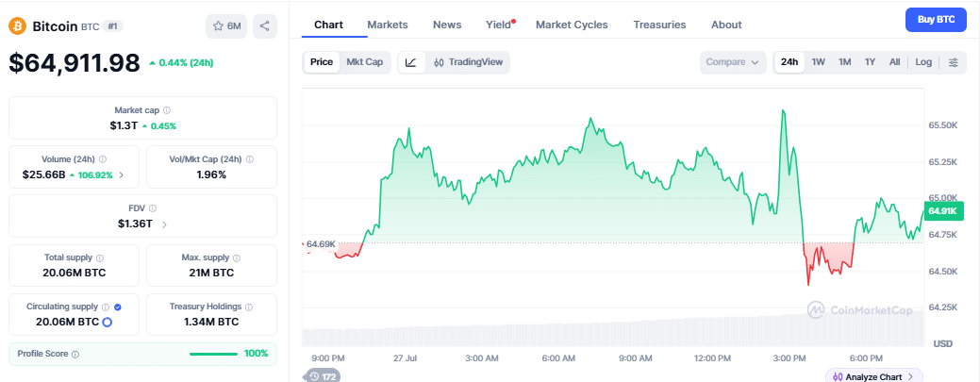Click the Analyze Chart sparkle icon

click(x=837, y=377)
